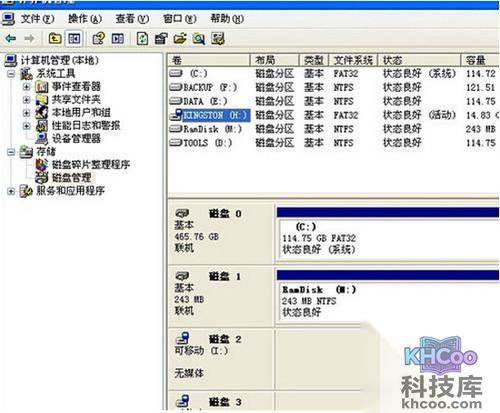Open 磁盘碎片整理程序 in the tree
The image size is (500, 413).
pyautogui.click(x=91, y=165)
